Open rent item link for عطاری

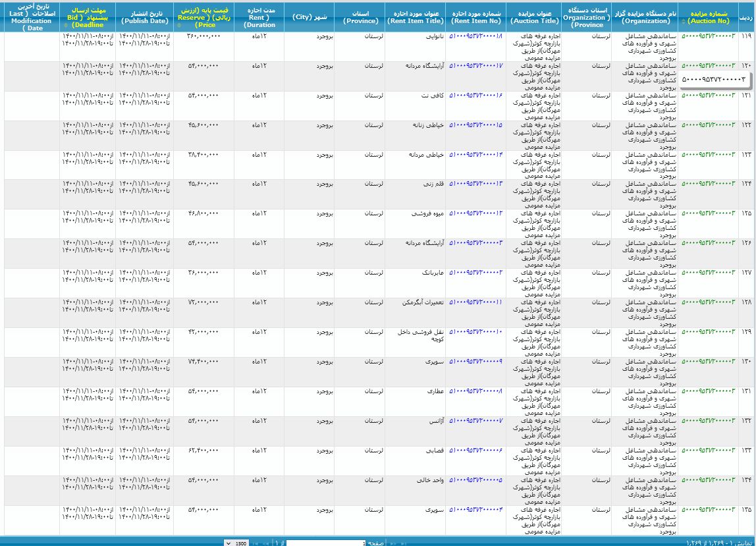(x=475, y=391)
